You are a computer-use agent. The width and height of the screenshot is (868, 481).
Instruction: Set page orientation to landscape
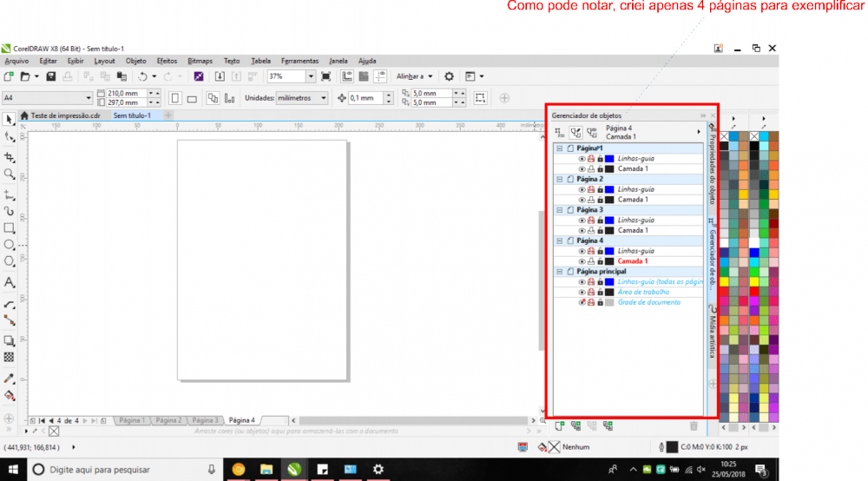coord(194,98)
